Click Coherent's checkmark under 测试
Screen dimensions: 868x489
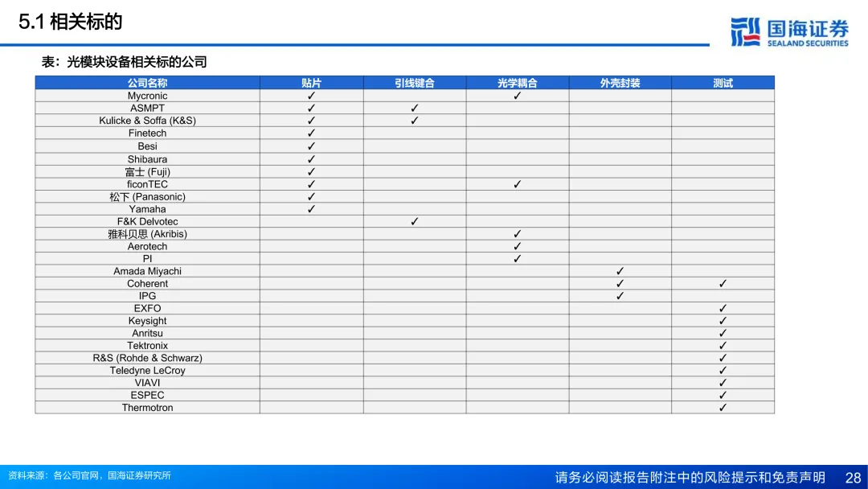click(723, 284)
